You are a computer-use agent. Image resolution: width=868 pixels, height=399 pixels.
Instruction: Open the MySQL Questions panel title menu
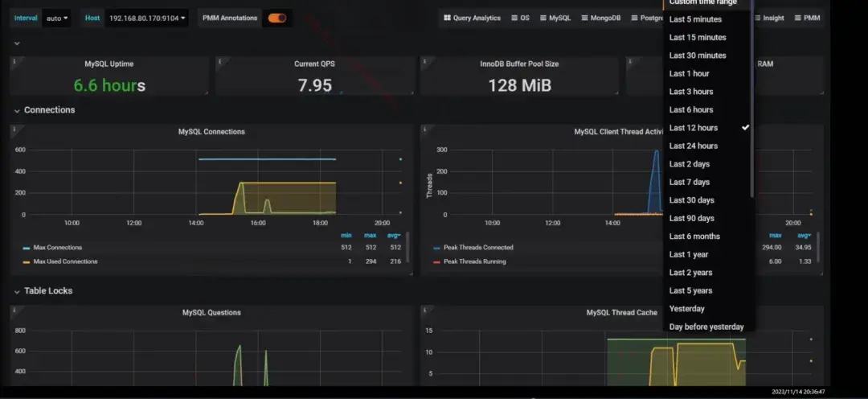(211, 313)
